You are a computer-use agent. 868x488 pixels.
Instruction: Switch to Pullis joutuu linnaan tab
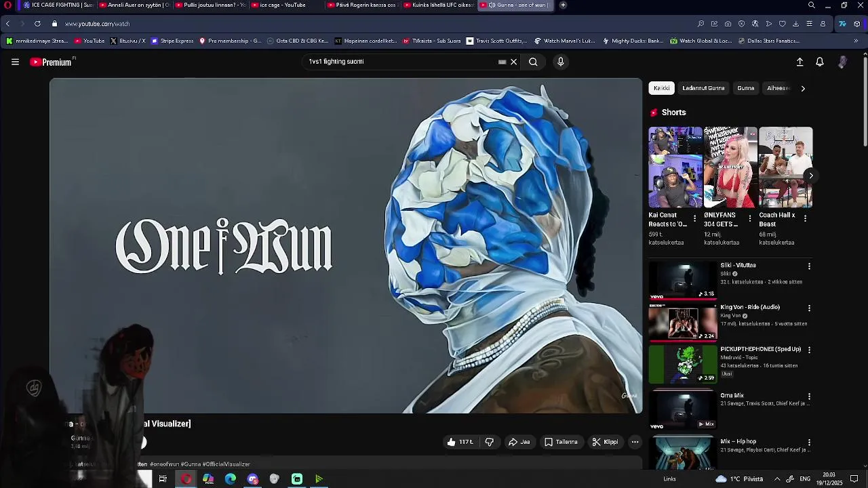click(210, 5)
